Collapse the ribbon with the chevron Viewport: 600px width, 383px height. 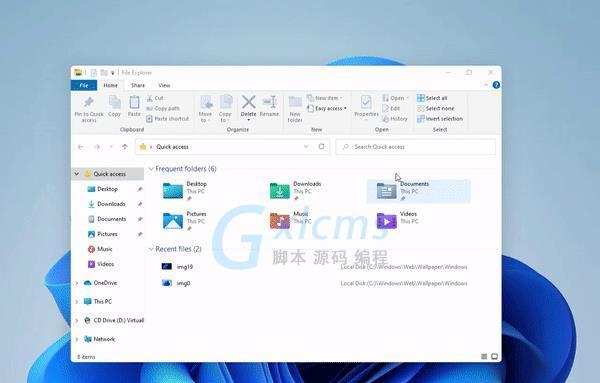point(486,85)
